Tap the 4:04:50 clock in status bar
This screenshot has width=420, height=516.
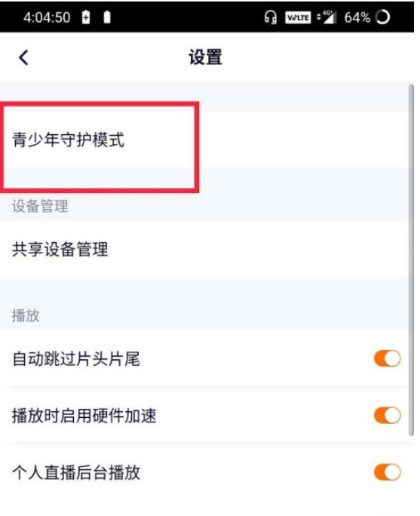(x=47, y=17)
